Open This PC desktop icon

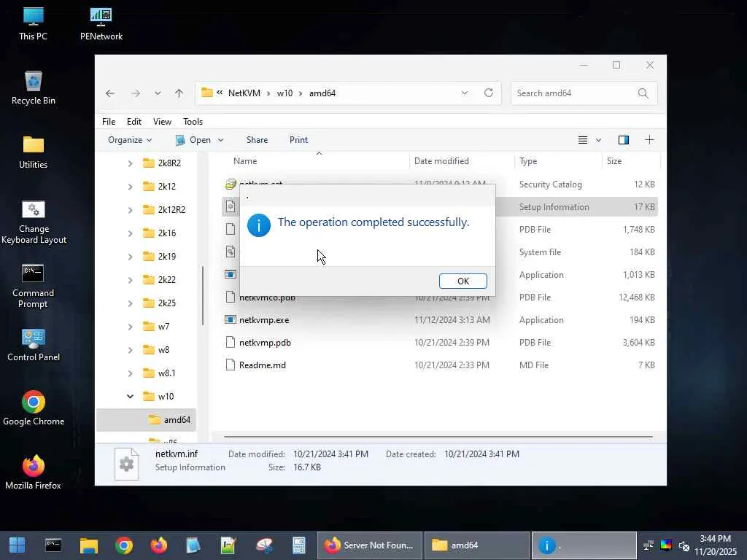point(34,24)
